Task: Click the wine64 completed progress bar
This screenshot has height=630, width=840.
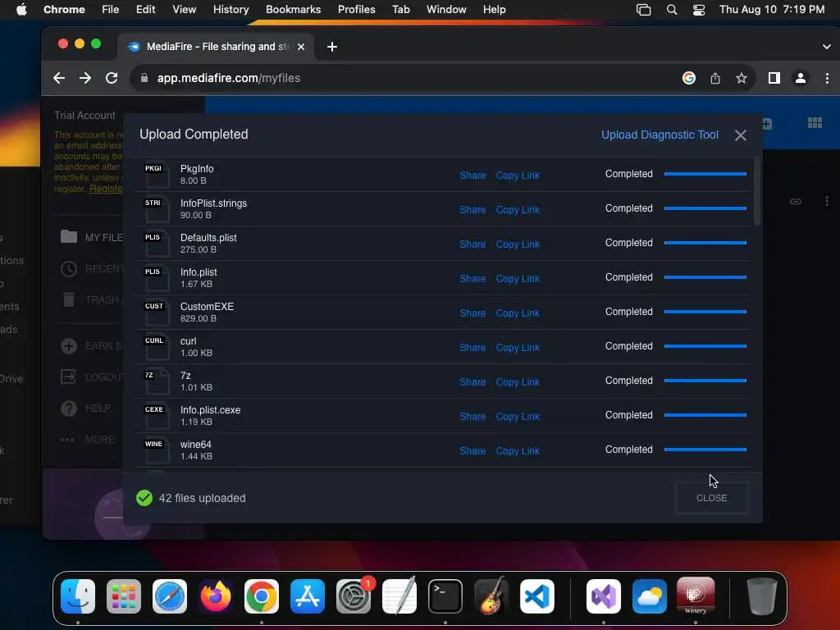Action: coord(705,450)
